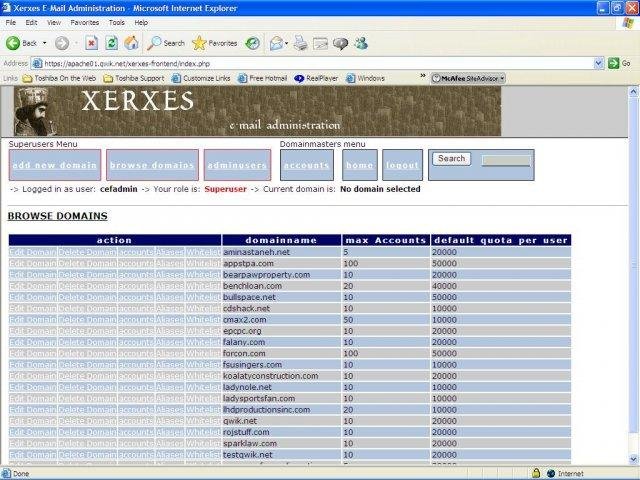Click the Windows flag logo icon
This screenshot has height=480, width=640.
pyautogui.click(x=628, y=22)
